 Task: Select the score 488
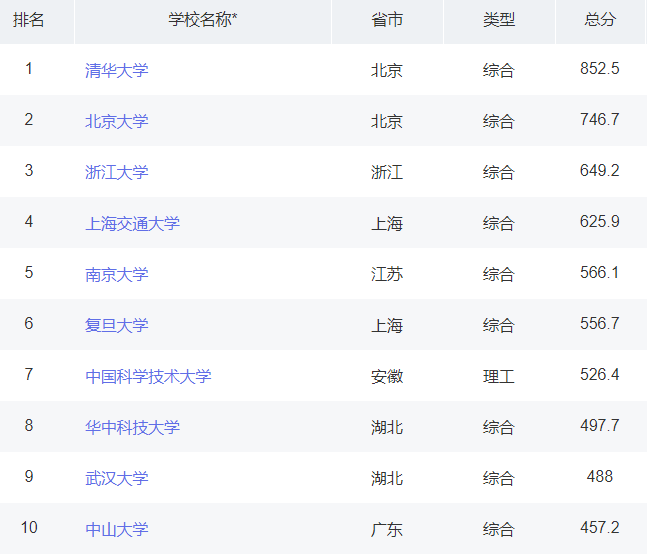(x=600, y=477)
